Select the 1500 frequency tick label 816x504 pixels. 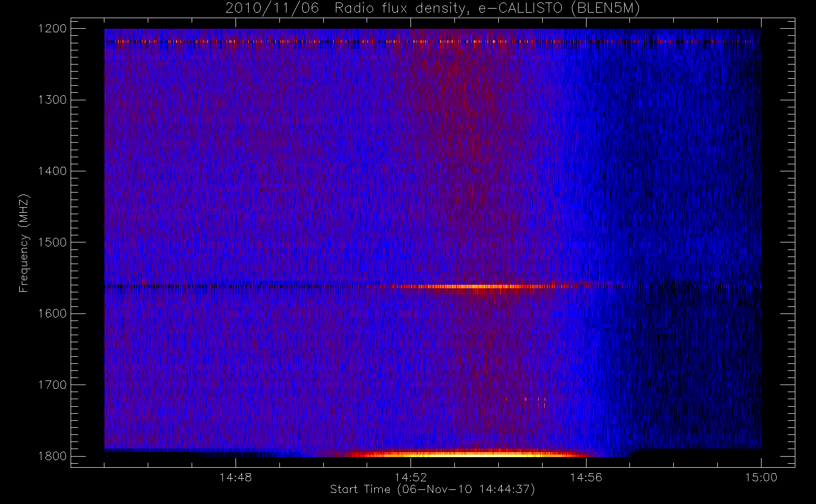[52, 242]
